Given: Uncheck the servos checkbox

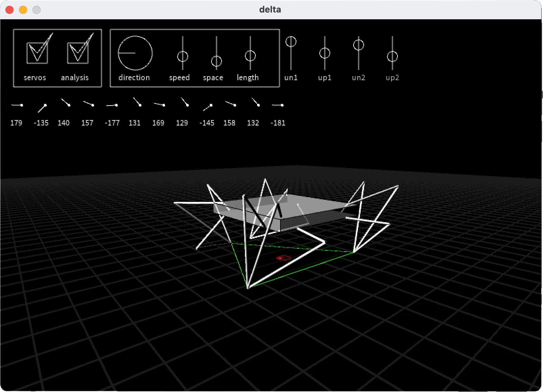Looking at the screenshot, I should (x=37, y=53).
